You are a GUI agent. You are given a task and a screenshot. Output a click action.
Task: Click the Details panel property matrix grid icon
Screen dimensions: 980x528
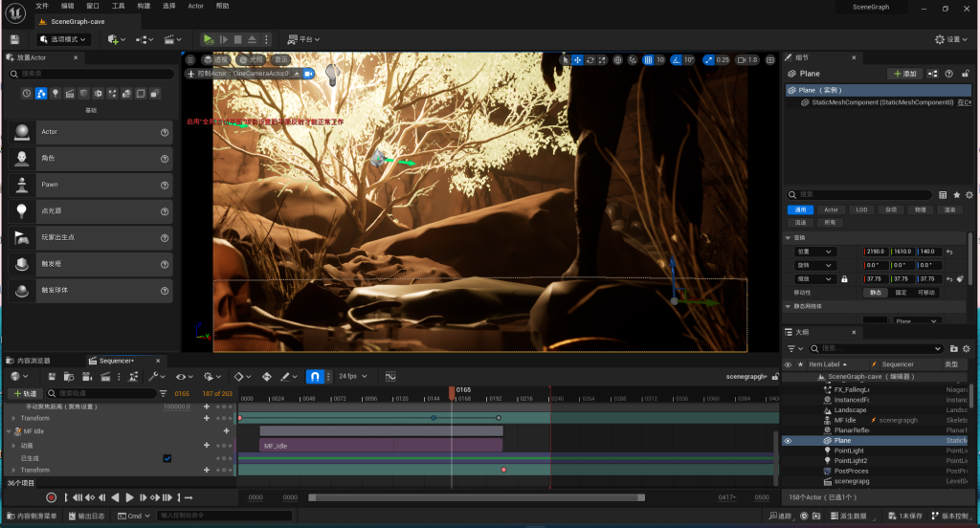click(x=943, y=195)
